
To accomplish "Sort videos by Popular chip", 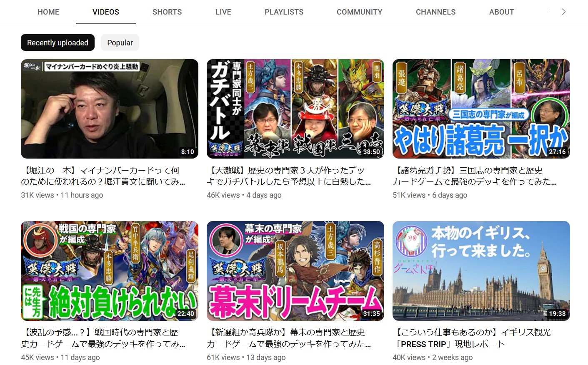I will point(120,43).
